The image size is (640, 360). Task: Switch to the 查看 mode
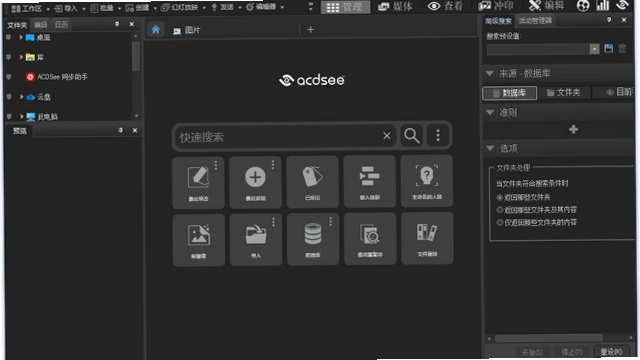point(445,6)
